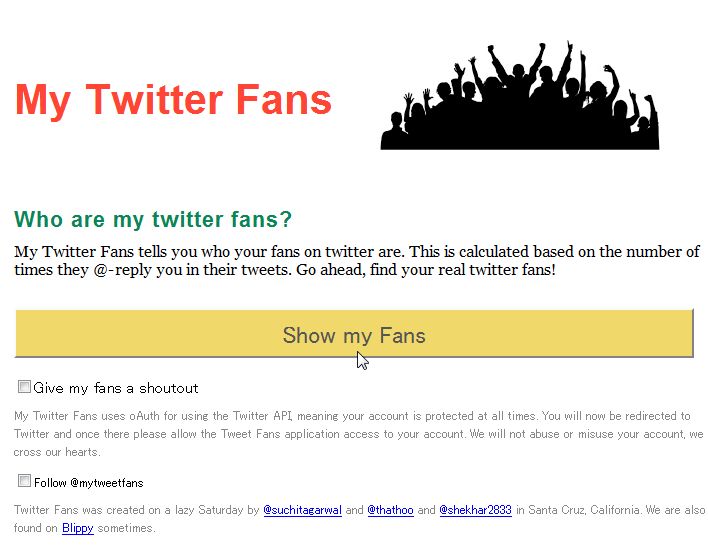
Task: Click the oAuth Twitter API disclaimer text
Action: coord(359,433)
